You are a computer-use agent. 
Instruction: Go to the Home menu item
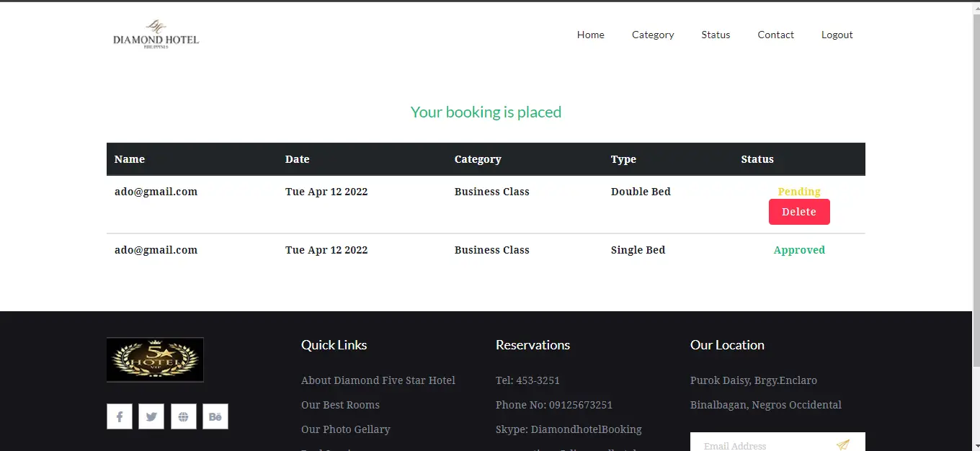tap(590, 35)
